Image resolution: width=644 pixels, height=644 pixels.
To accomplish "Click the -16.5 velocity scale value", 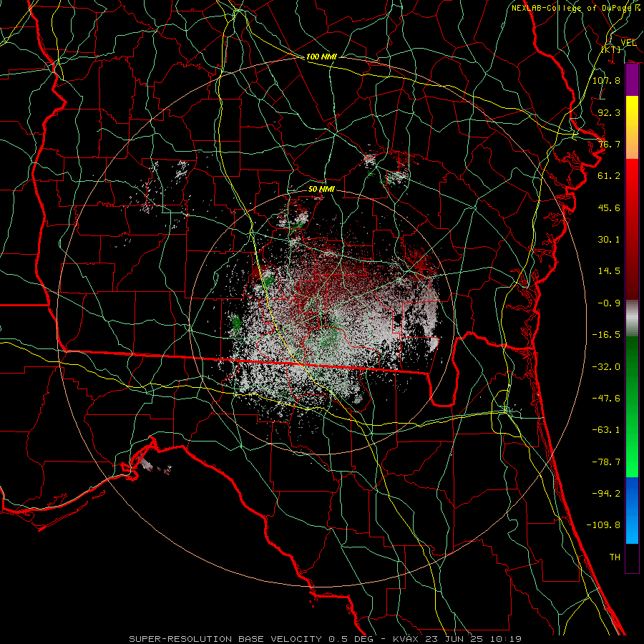I will pos(606,335).
